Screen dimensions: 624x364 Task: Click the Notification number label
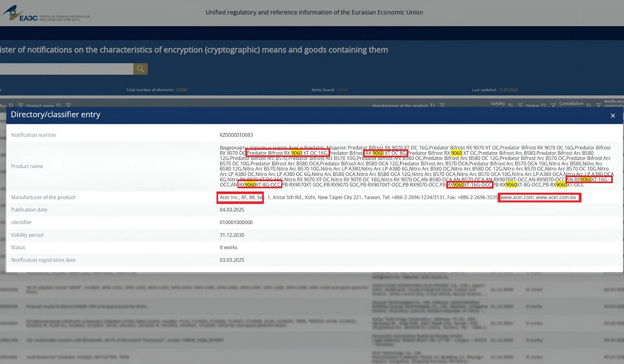pyautogui.click(x=34, y=135)
